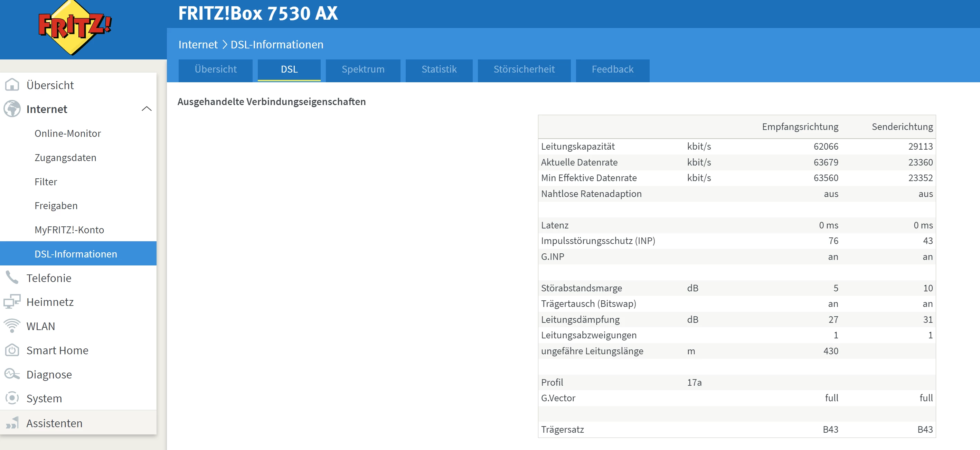Open Online-Monitor in the sidebar
The height and width of the screenshot is (450, 980).
coord(68,133)
